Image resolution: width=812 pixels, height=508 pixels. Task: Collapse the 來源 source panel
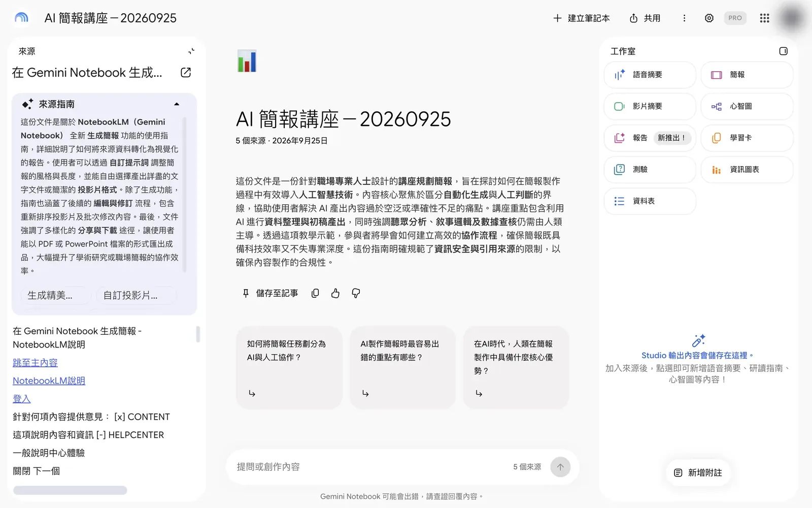pos(191,51)
